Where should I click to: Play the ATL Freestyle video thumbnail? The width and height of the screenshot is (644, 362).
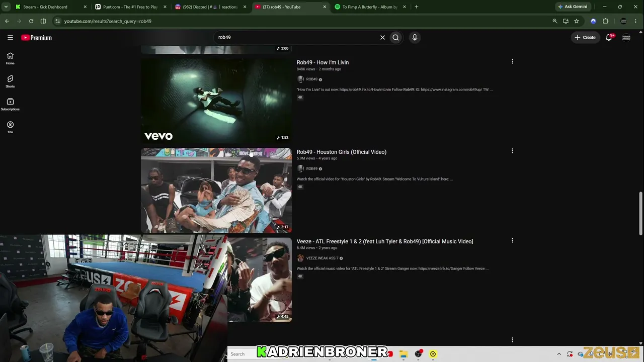[x=260, y=280]
